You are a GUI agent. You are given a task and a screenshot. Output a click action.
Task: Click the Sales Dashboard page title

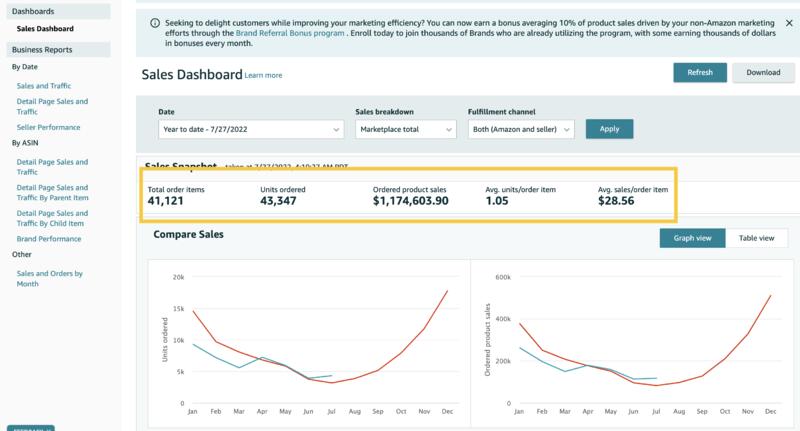click(192, 74)
